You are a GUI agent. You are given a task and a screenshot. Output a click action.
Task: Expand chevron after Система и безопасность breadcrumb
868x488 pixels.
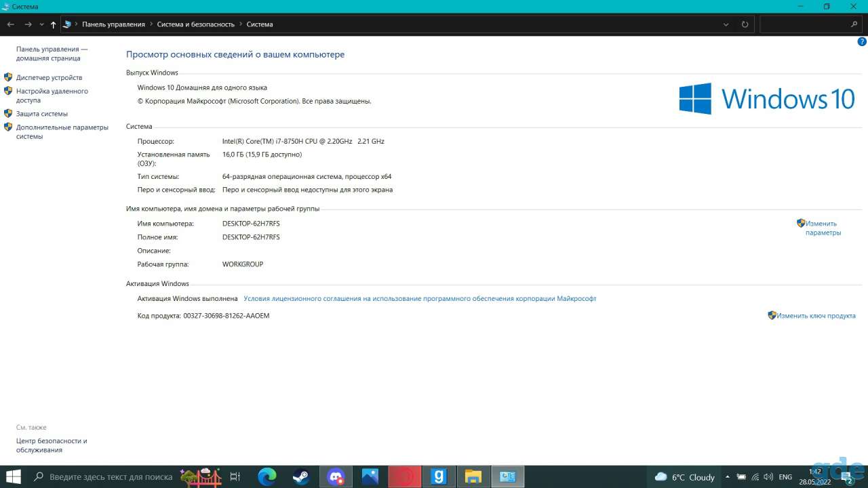click(x=241, y=24)
